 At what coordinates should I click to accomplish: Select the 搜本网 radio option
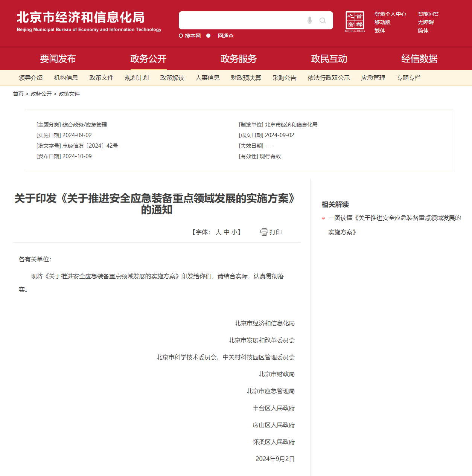(x=181, y=36)
